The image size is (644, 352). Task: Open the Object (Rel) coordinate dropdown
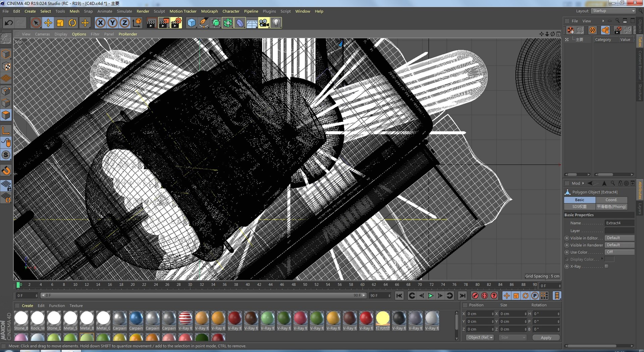[x=480, y=337]
